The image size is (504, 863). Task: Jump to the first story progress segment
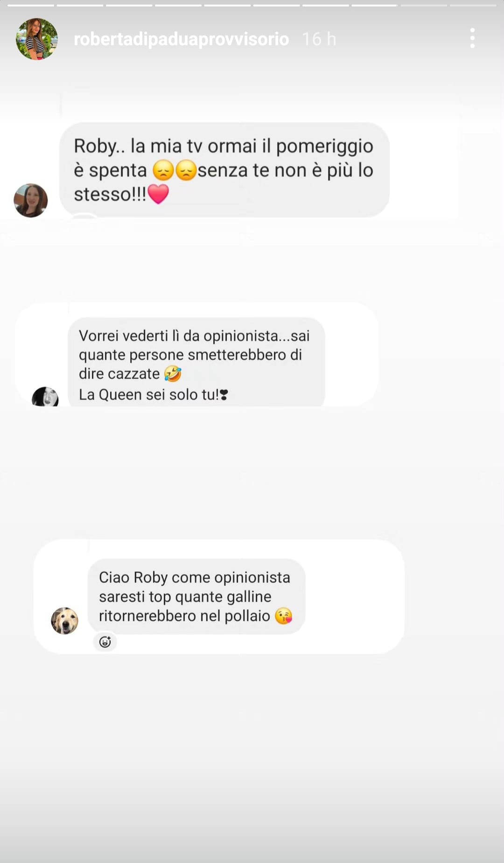(x=31, y=5)
